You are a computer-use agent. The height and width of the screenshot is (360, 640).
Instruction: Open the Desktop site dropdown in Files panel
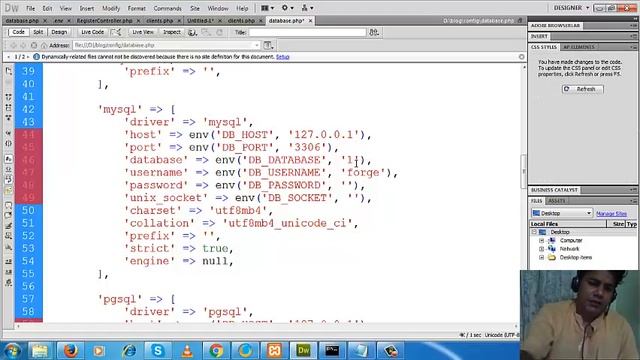(562, 213)
